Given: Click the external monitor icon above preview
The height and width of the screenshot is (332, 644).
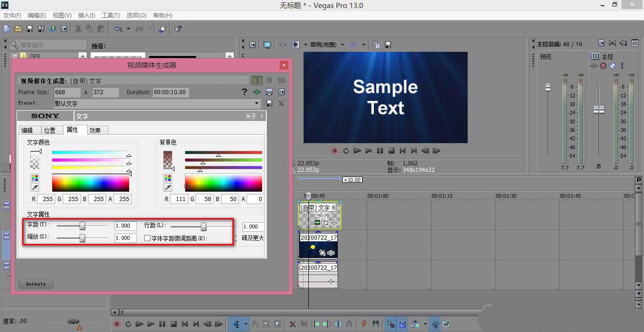Looking at the screenshot, I should tap(267, 45).
